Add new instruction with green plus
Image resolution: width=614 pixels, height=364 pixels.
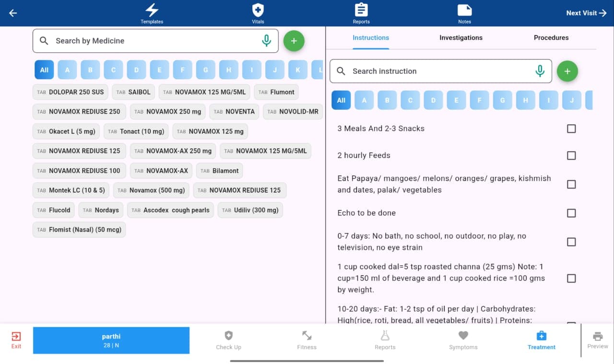point(567,71)
